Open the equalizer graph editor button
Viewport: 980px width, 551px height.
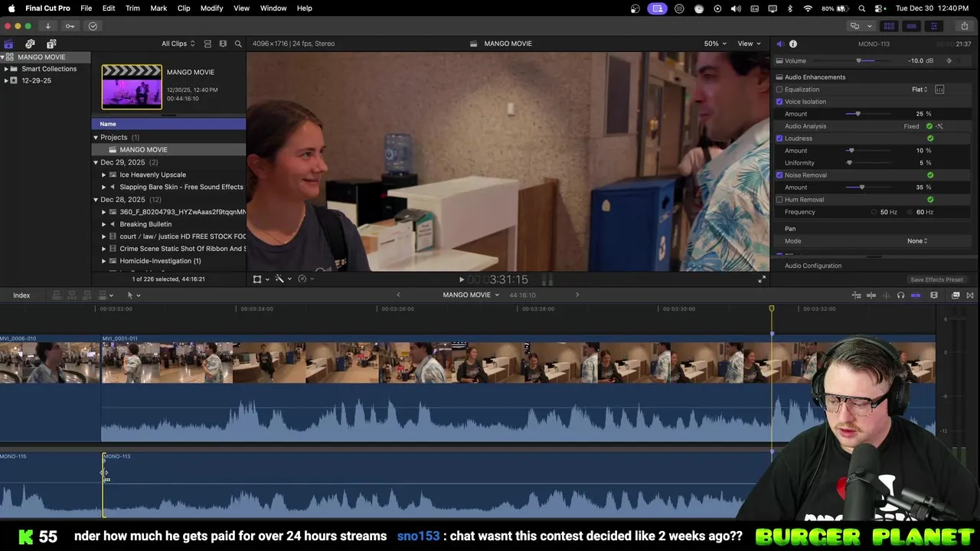point(939,90)
